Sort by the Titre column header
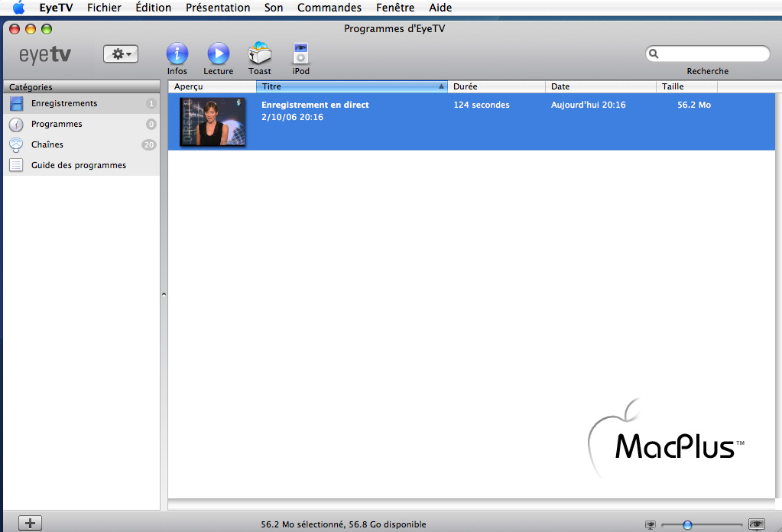This screenshot has height=532, width=782. [352, 86]
